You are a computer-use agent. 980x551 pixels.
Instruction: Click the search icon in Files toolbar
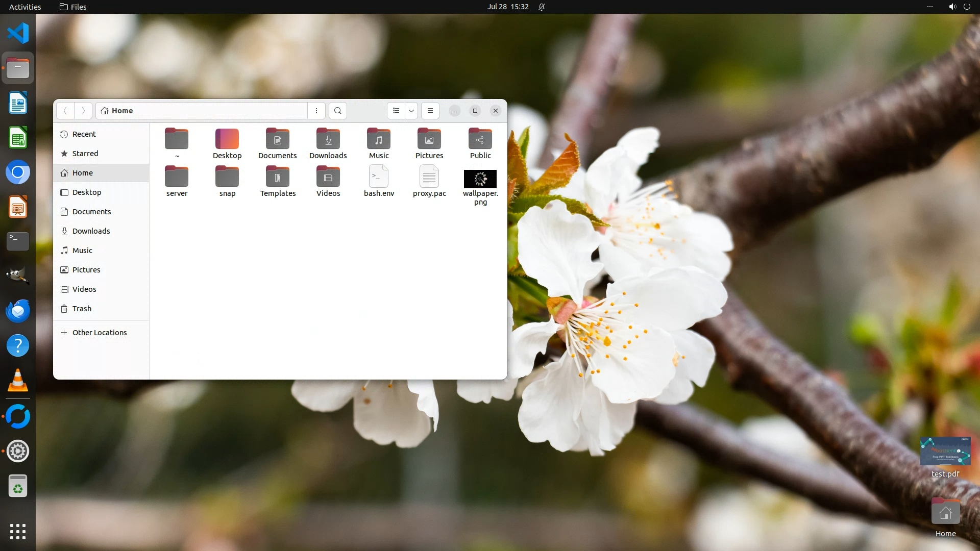click(x=337, y=111)
